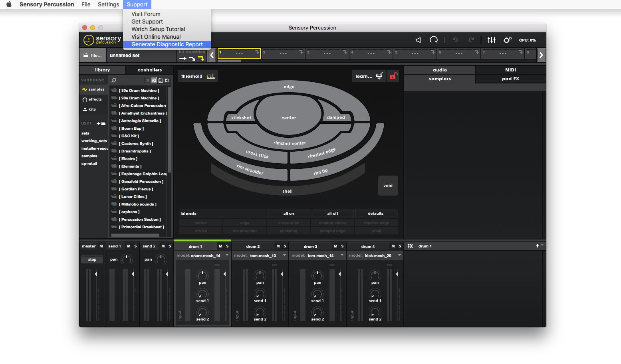Viewport: 621px width, 364px height.
Task: Open the 80s Drum Machine folder icon
Action: click(x=114, y=90)
